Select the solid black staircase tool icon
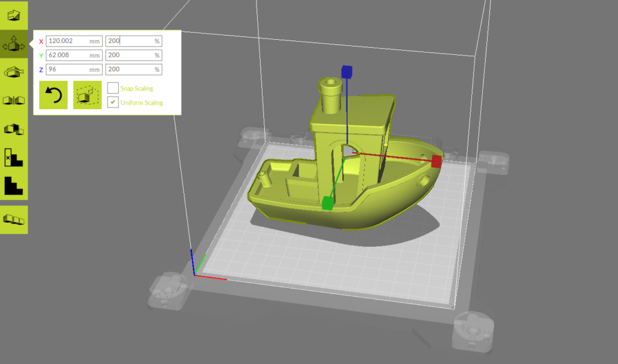This screenshot has width=618, height=364. coord(14,186)
